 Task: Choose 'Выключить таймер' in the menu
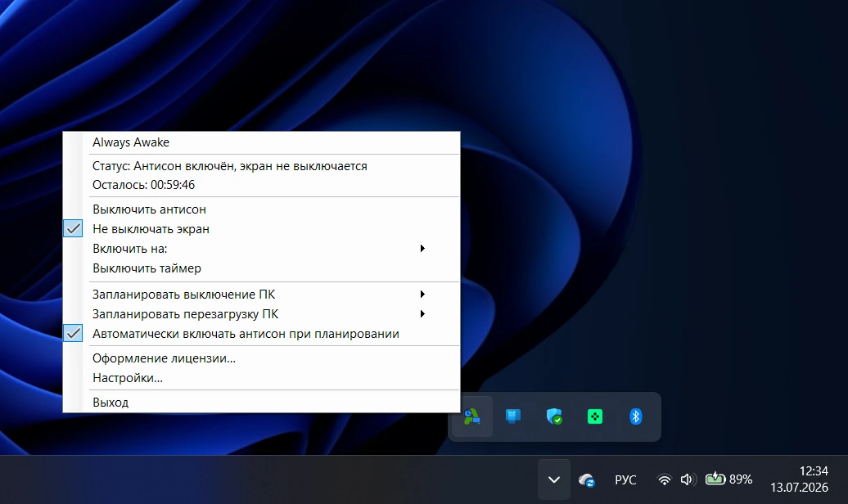click(261, 268)
